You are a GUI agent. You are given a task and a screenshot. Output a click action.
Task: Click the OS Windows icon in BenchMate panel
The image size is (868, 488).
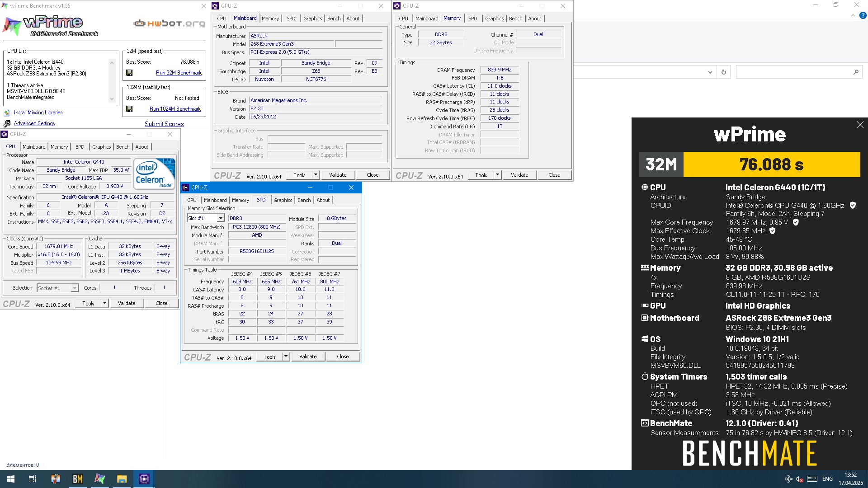(645, 339)
